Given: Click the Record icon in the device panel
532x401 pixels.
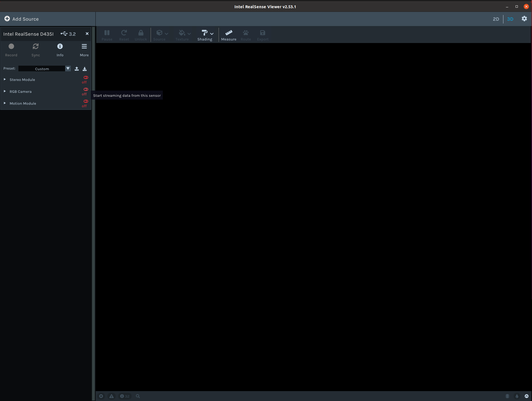Looking at the screenshot, I should (11, 48).
